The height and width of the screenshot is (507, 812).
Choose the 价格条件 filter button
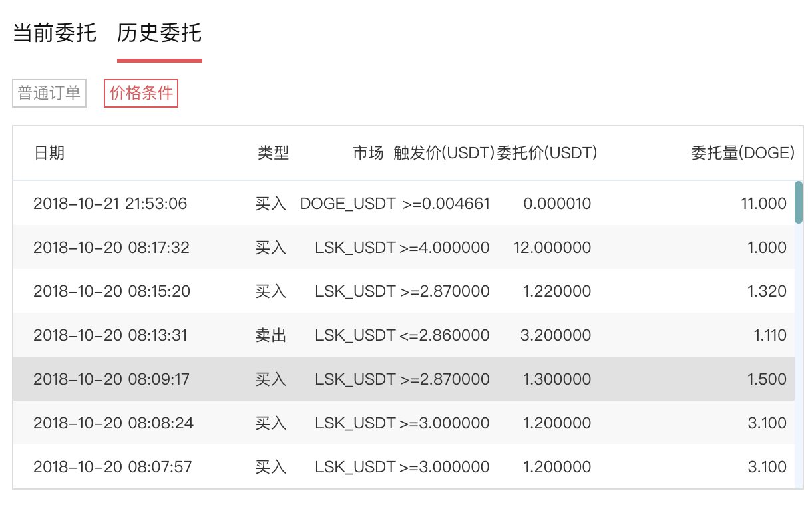pos(141,93)
